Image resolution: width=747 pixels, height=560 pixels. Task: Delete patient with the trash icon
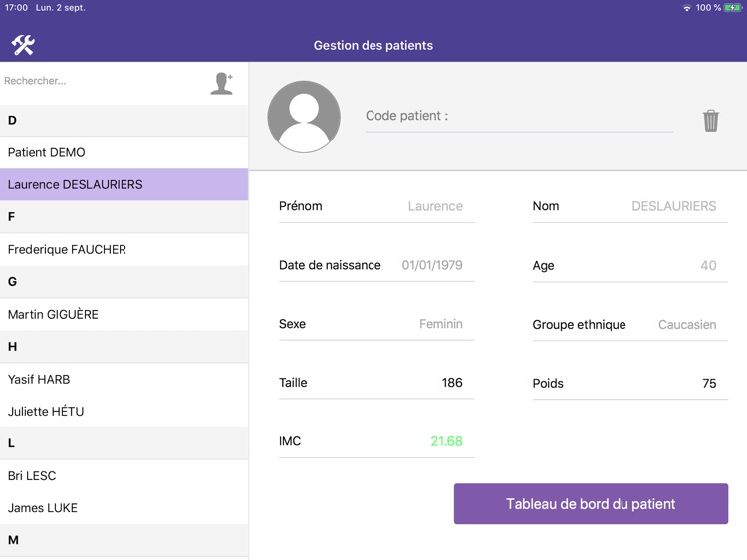(x=711, y=121)
